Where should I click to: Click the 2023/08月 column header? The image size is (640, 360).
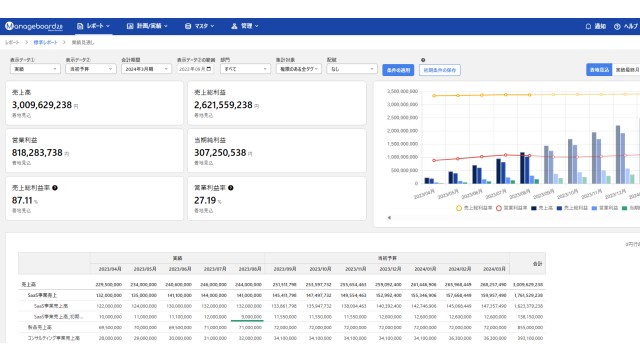click(x=250, y=269)
